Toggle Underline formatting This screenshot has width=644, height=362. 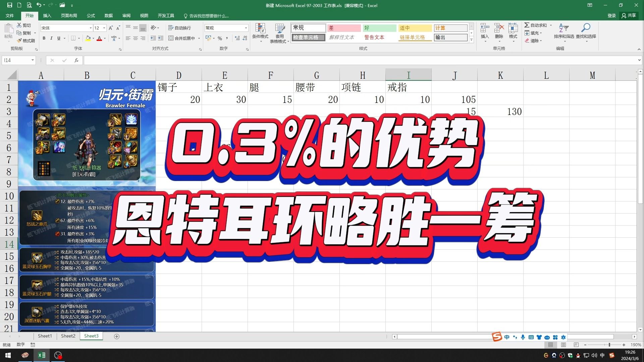[59, 38]
